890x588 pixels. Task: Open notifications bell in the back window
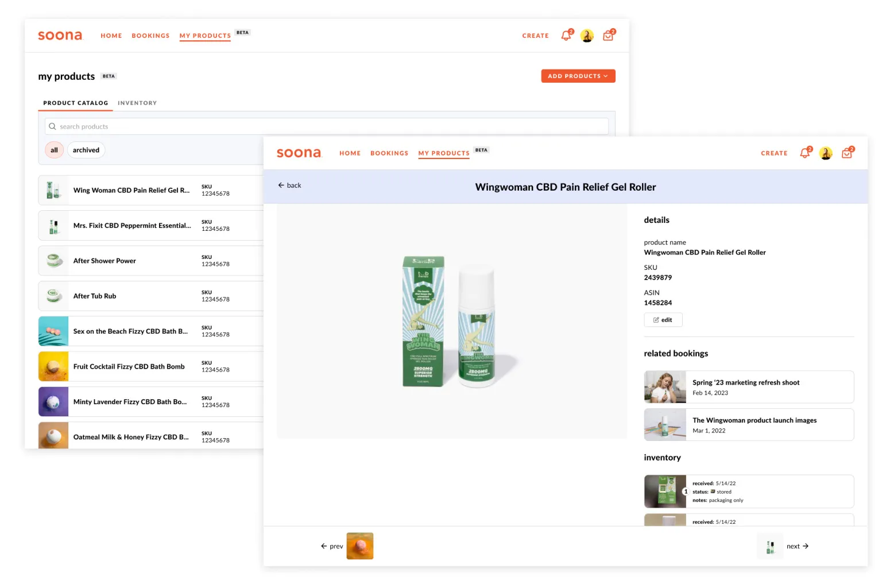(x=566, y=36)
